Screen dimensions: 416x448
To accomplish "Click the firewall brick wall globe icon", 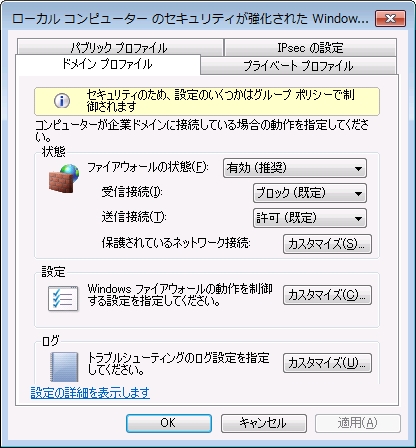I will 64,179.
